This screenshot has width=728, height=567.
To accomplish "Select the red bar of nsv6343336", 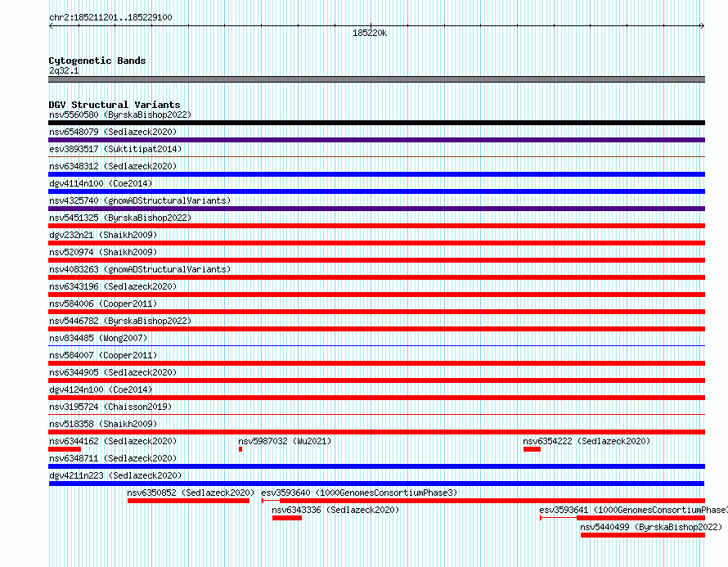I will (287, 518).
